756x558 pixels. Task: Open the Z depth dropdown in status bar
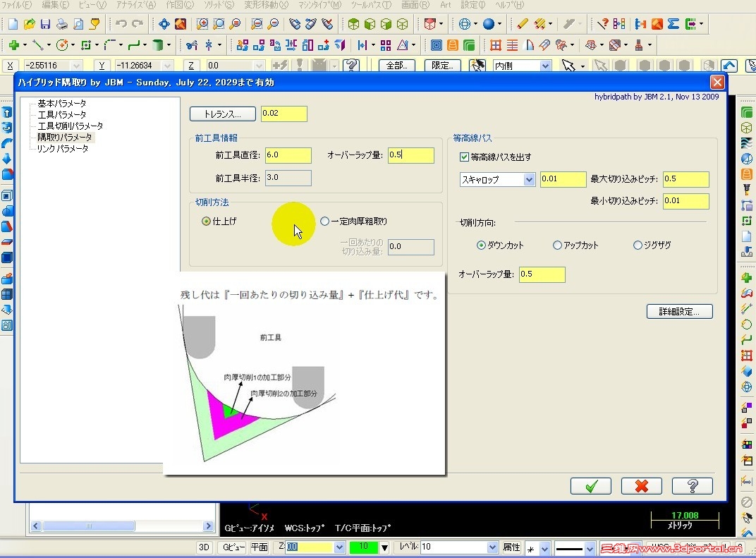(x=339, y=547)
